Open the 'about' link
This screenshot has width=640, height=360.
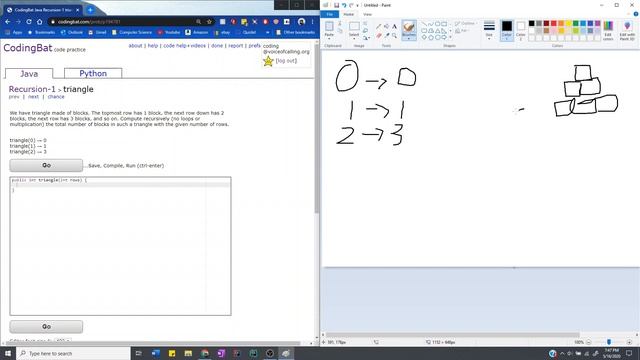136,46
